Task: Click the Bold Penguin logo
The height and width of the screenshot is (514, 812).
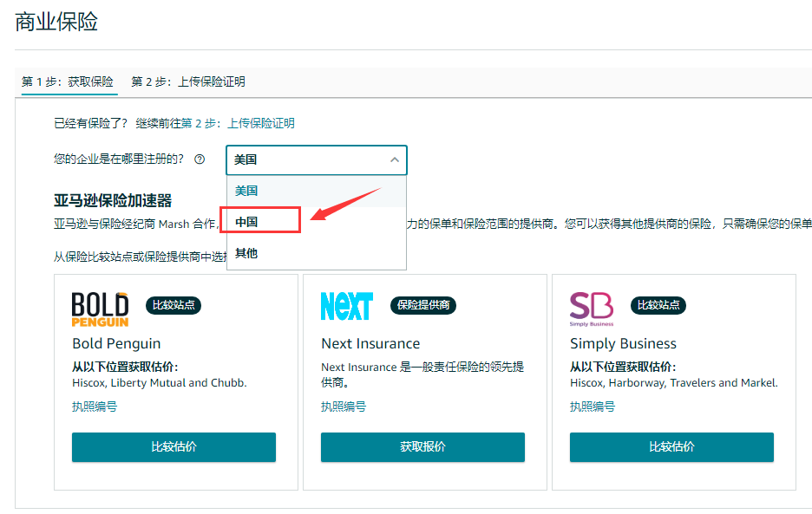Action: (100, 309)
